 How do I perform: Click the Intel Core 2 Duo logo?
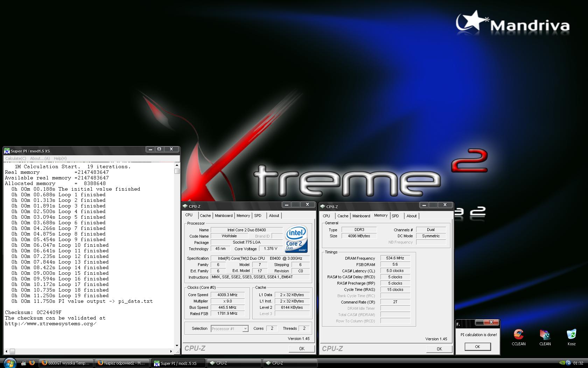pos(296,239)
